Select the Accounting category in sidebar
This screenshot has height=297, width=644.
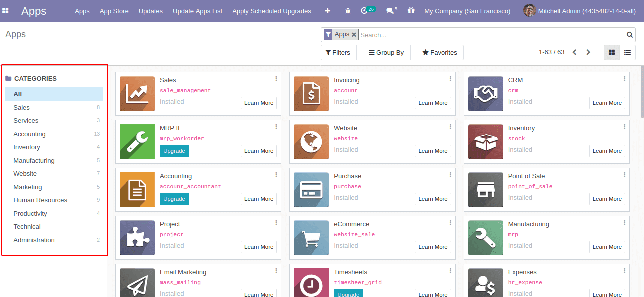click(x=29, y=134)
